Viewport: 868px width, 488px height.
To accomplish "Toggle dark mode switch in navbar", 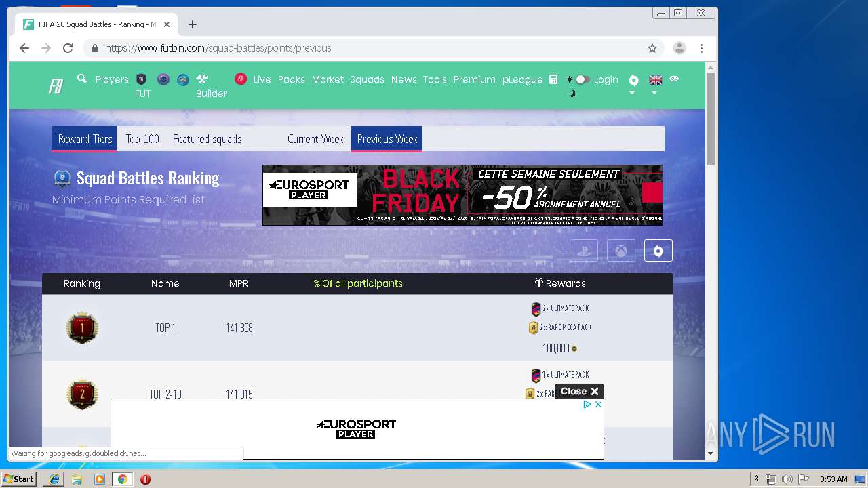I will 582,79.
